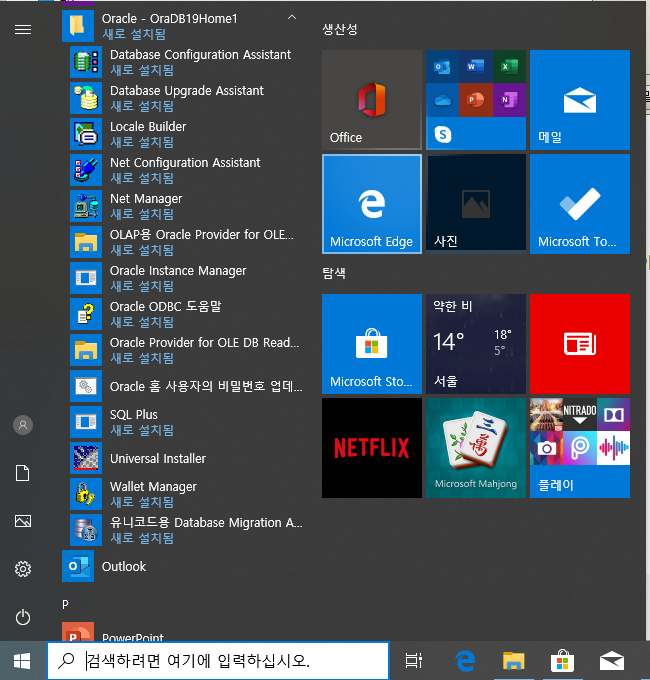This screenshot has height=680, width=650.
Task: Open Outlook from the app list
Action: point(184,566)
